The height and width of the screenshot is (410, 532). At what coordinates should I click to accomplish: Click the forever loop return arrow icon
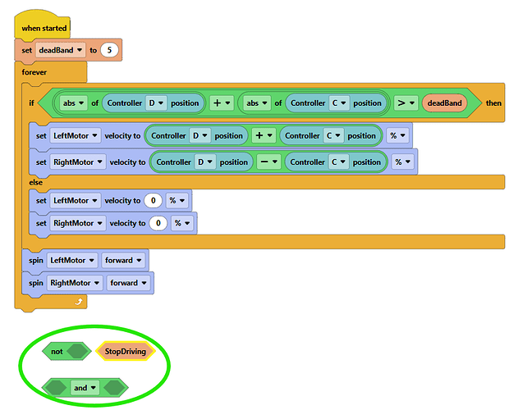click(x=79, y=301)
